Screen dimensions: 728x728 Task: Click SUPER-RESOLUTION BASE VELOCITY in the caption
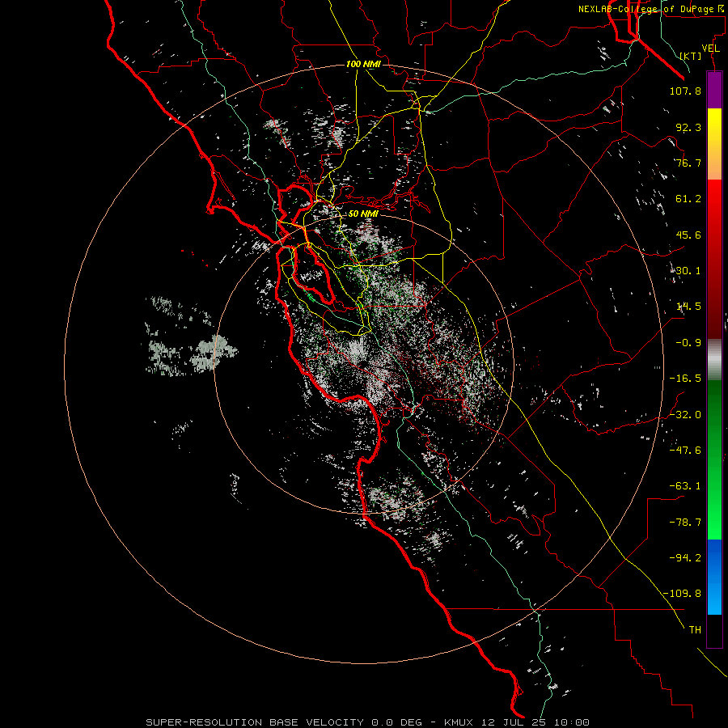tap(255, 722)
